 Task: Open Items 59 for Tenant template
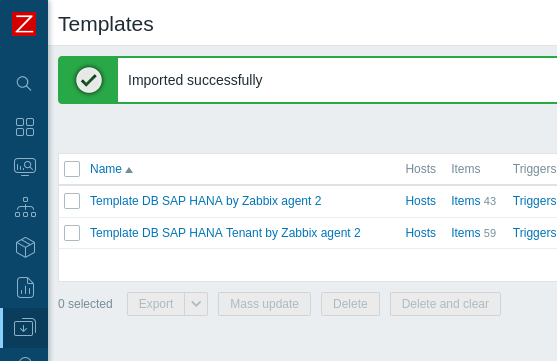pyautogui.click(x=466, y=233)
